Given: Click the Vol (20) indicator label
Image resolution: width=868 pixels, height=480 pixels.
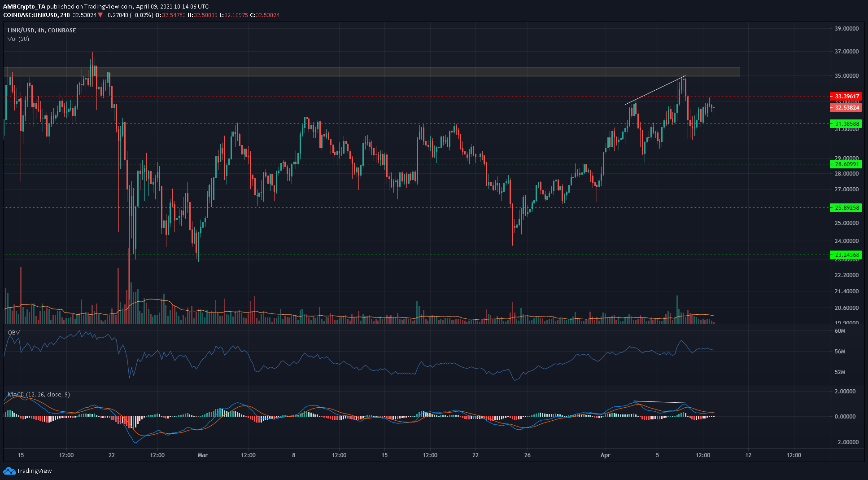Looking at the screenshot, I should (18, 39).
